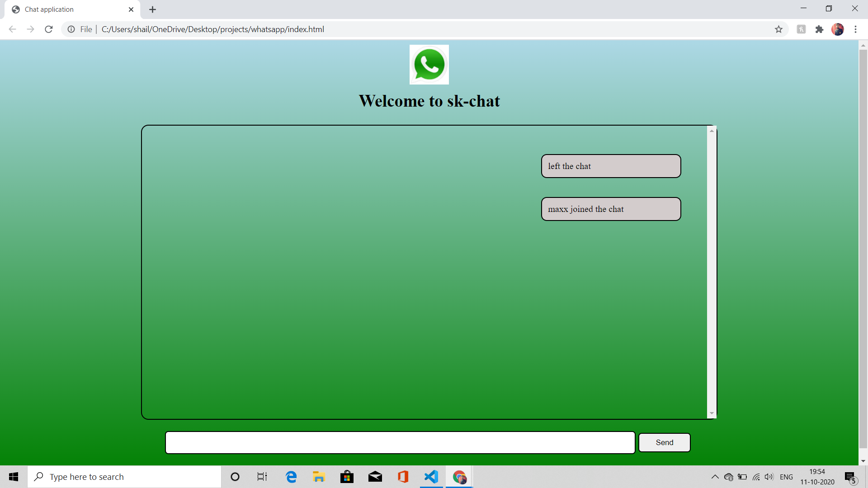
Task: Click the Chrome profile avatar
Action: click(x=838, y=29)
